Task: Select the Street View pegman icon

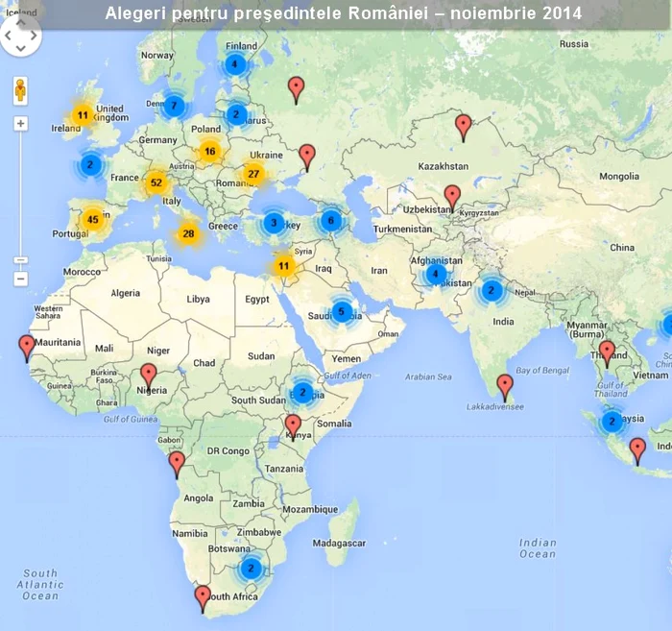Action: click(20, 90)
